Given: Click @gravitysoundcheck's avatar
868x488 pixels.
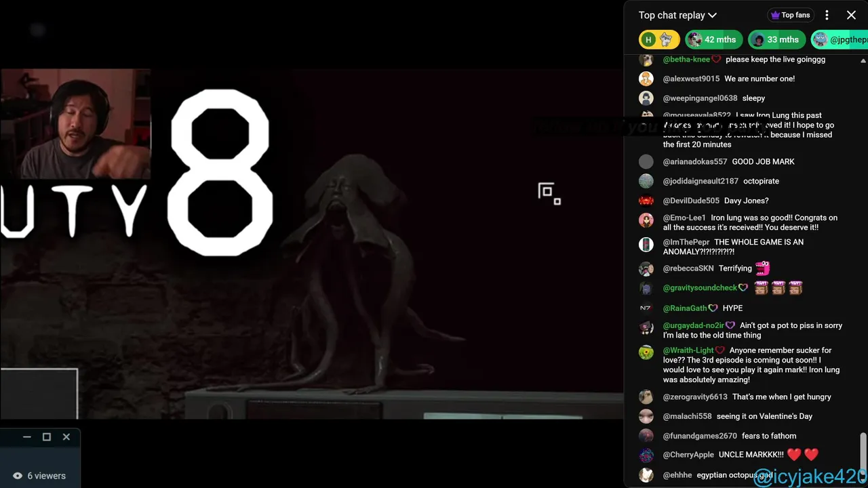Looking at the screenshot, I should (x=646, y=288).
